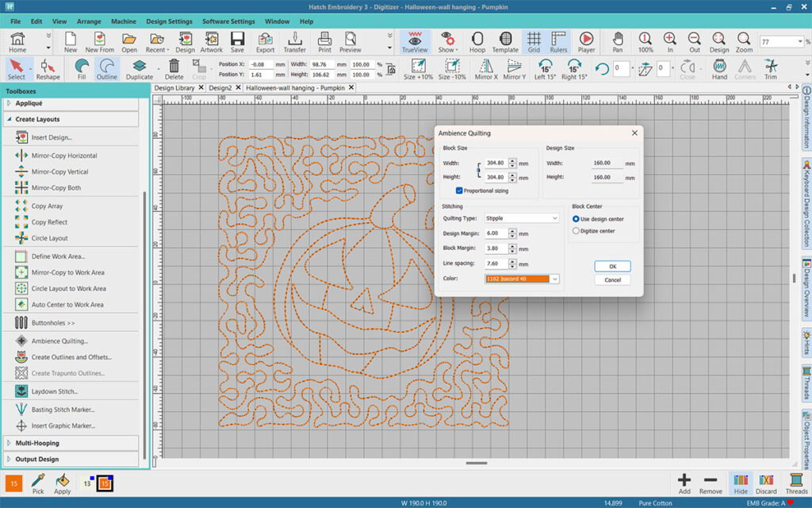The image size is (812, 508).
Task: Open the zoom level dropdown
Action: coord(799,41)
